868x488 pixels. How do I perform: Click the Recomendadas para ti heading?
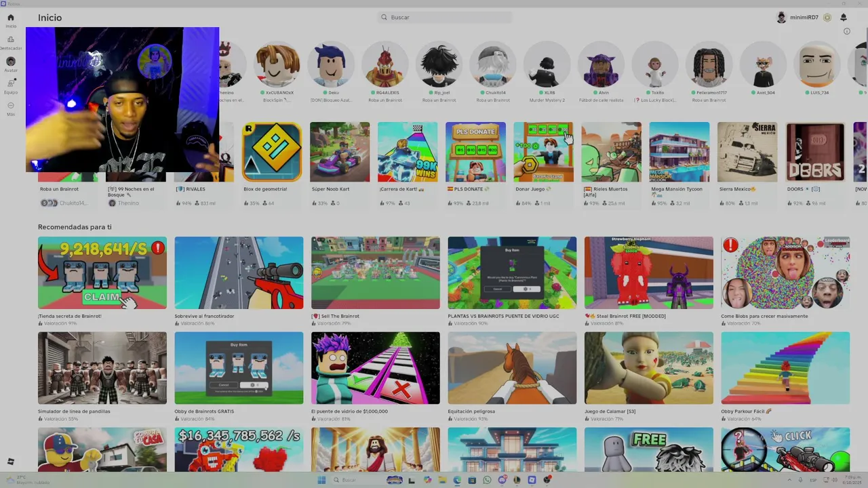click(75, 227)
